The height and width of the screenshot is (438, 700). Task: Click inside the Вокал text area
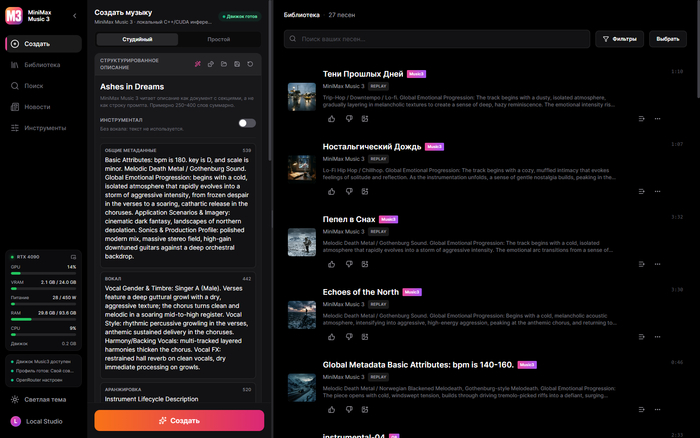coord(178,328)
